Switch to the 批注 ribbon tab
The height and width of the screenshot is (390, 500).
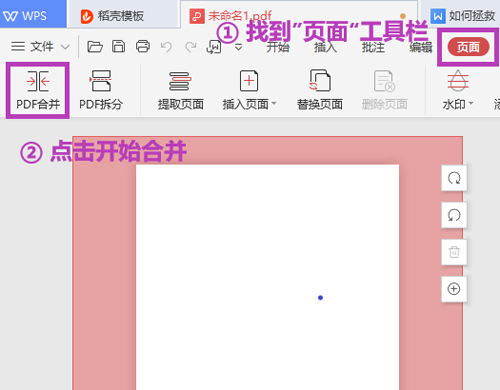[373, 47]
